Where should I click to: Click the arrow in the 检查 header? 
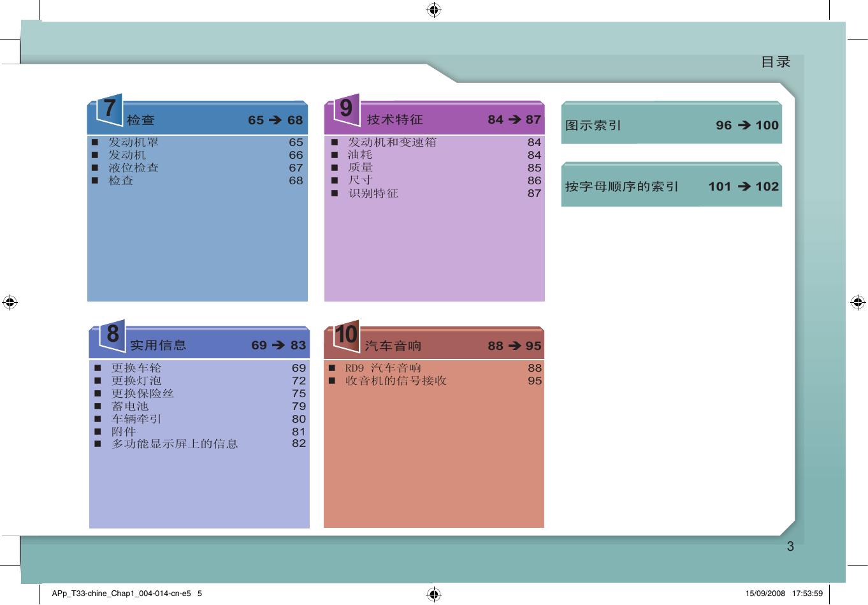point(275,120)
